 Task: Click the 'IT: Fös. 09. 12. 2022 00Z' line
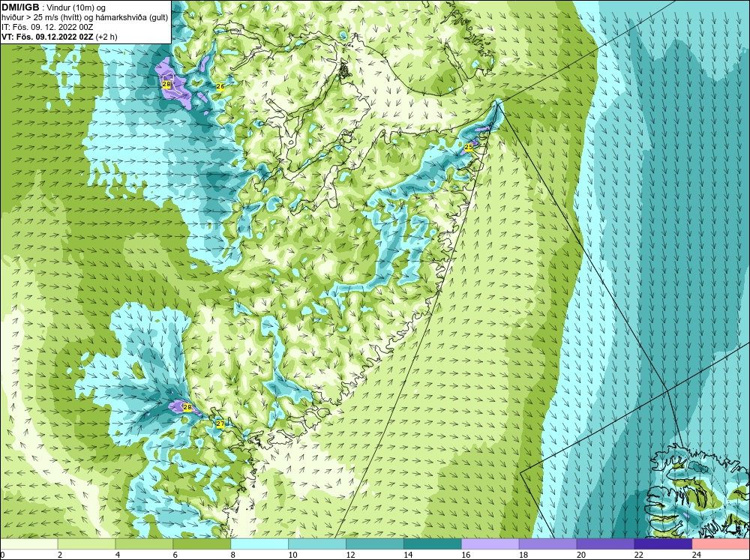coord(47,27)
